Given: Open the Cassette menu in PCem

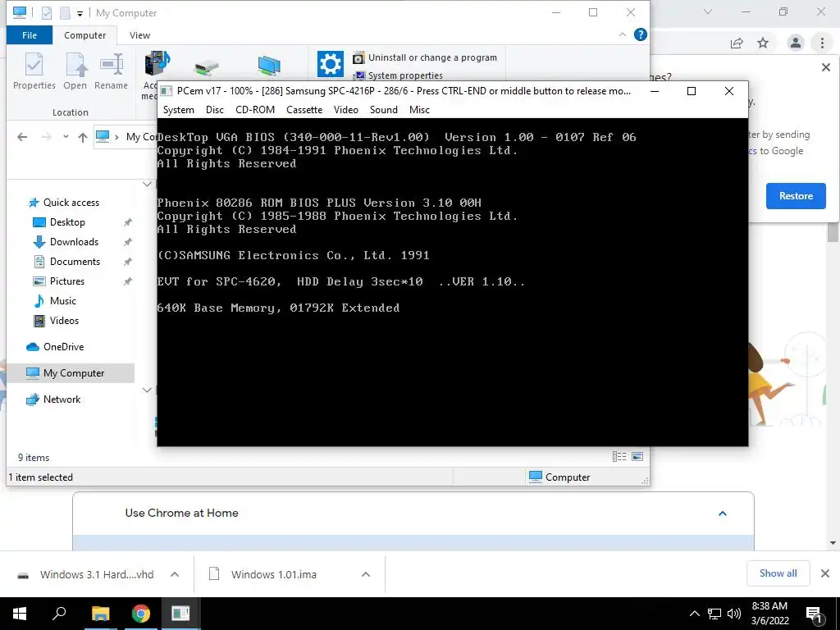Looking at the screenshot, I should (x=304, y=110).
